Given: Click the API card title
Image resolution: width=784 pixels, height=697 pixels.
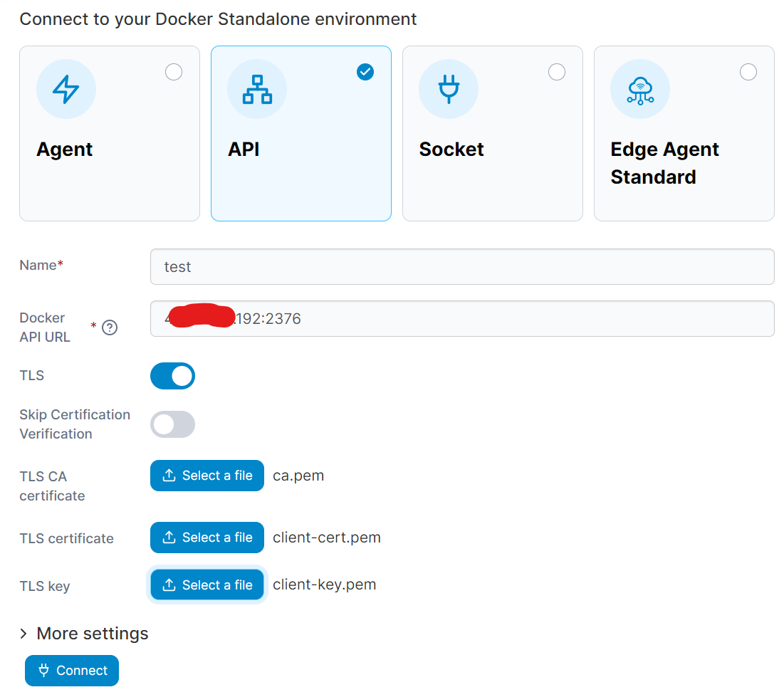Looking at the screenshot, I should point(244,149).
